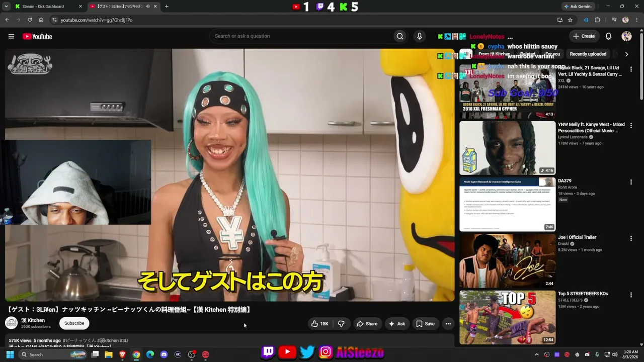Dislike the video with thumbs down
644x362 pixels.
(341, 324)
